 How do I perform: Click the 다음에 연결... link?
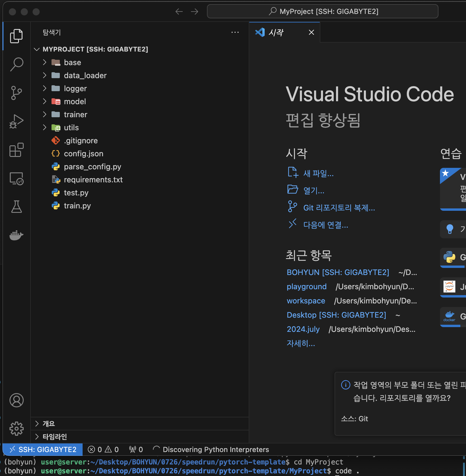tap(326, 225)
